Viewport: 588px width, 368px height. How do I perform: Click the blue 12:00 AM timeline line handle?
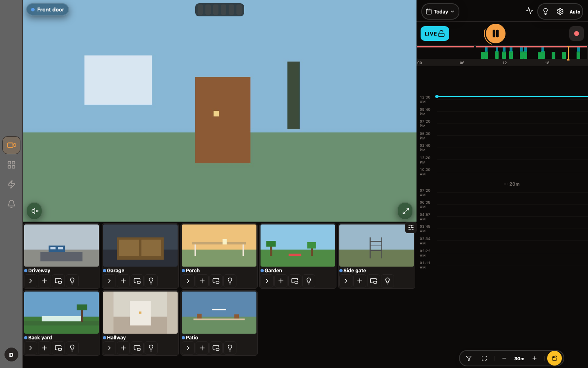437,96
